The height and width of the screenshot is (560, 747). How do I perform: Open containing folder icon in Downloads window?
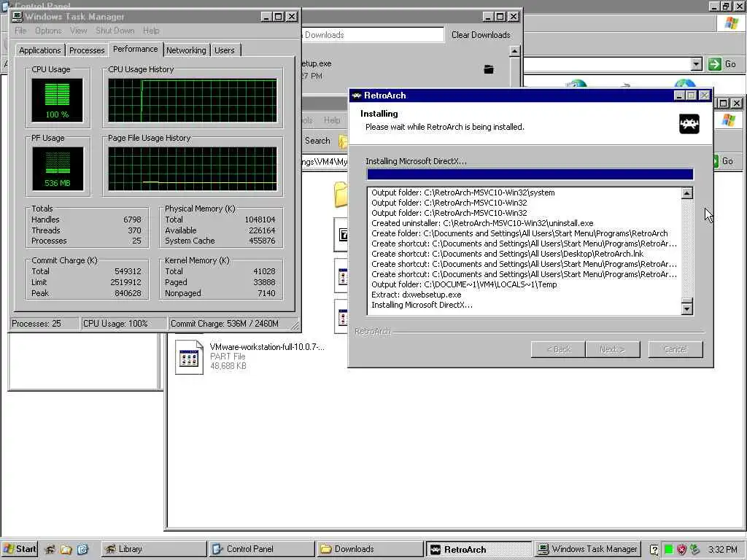click(x=489, y=69)
